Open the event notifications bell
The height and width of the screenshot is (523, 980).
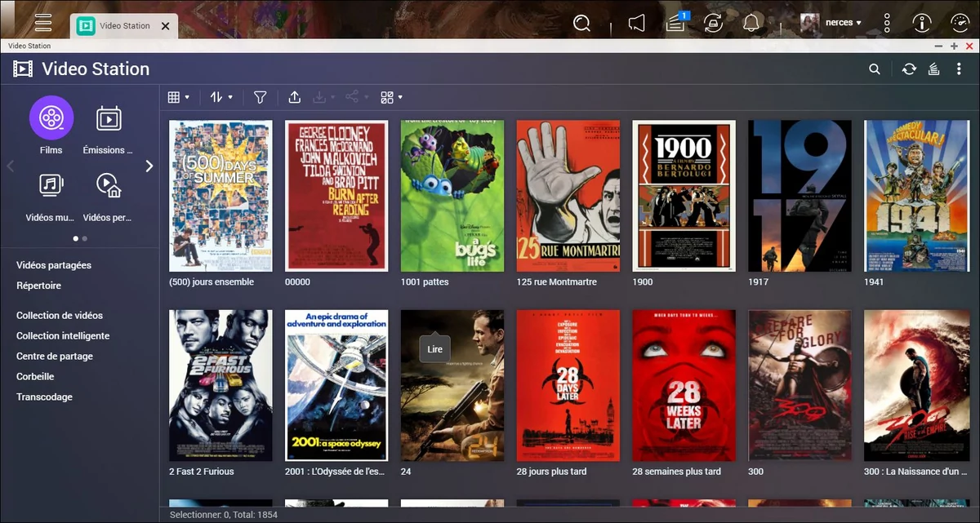(751, 23)
